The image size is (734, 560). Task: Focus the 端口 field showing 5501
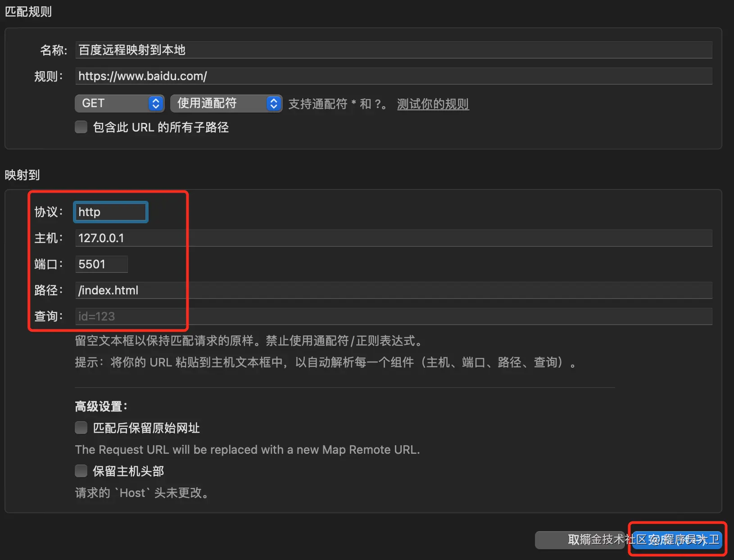tap(102, 264)
